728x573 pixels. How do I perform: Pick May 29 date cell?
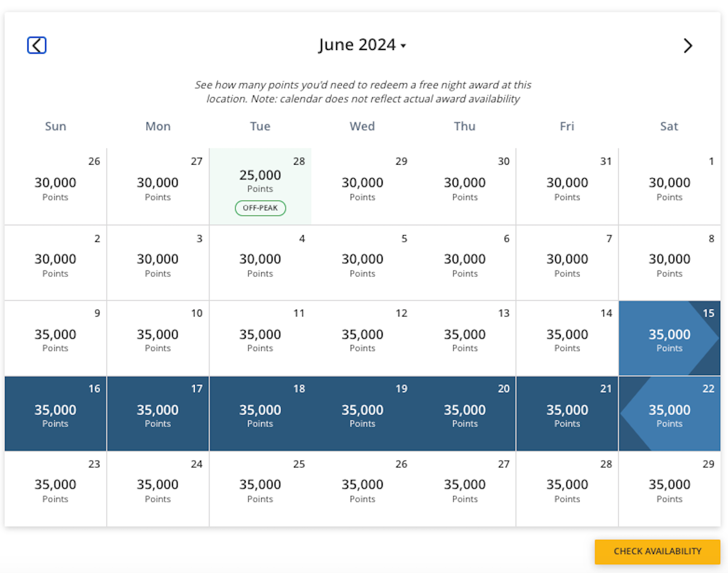363,186
